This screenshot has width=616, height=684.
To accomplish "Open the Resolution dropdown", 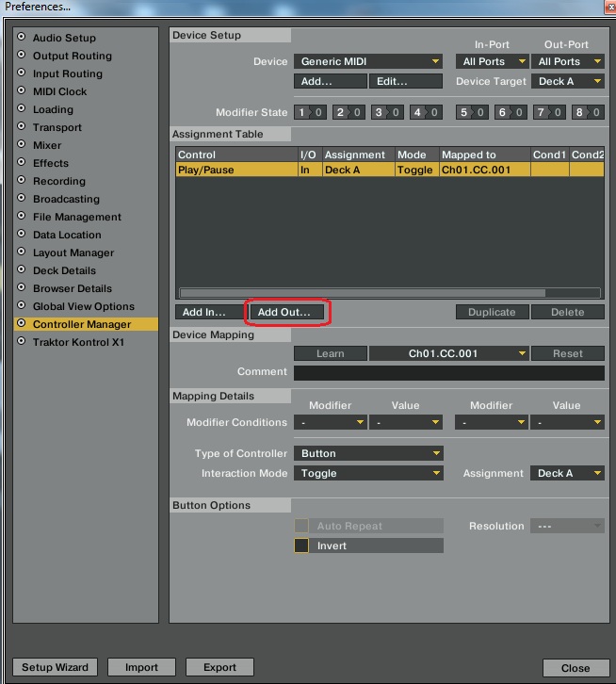I will [568, 526].
